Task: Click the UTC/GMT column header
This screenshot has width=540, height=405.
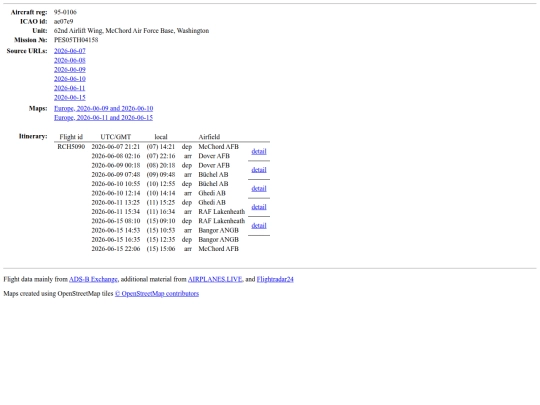Action: (x=116, y=137)
